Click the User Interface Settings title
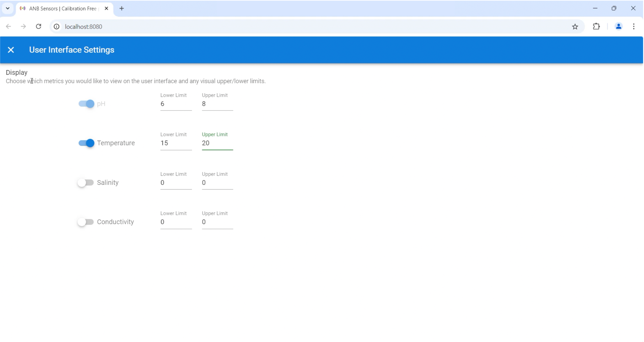Screen dimensions: 644x342 pos(72,50)
